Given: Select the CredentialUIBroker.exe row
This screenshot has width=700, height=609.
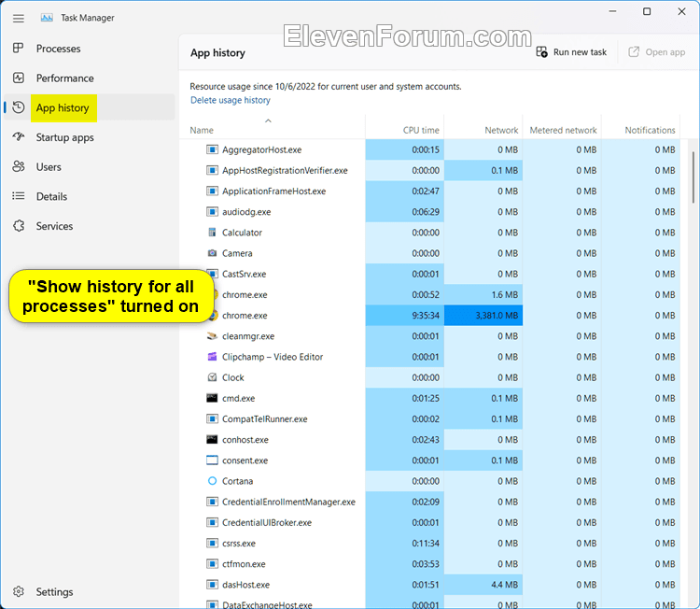Looking at the screenshot, I should [x=430, y=522].
